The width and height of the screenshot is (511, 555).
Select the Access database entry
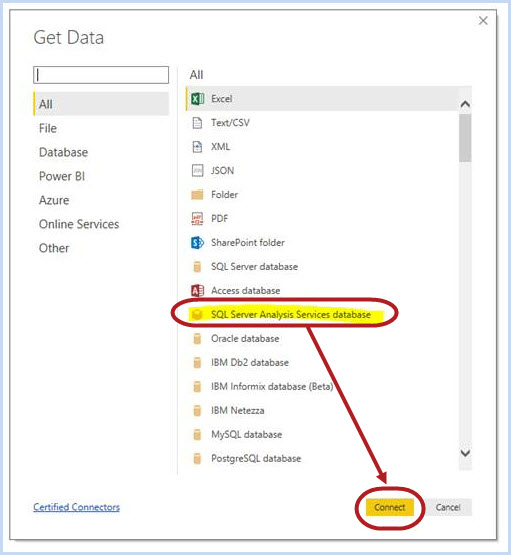click(322, 291)
